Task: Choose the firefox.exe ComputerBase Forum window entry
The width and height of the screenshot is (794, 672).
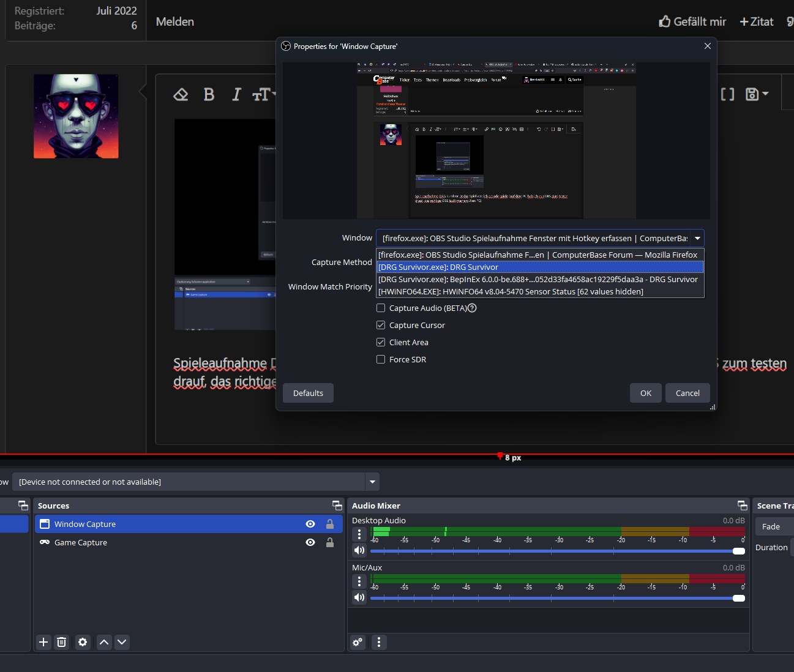Action: point(540,255)
